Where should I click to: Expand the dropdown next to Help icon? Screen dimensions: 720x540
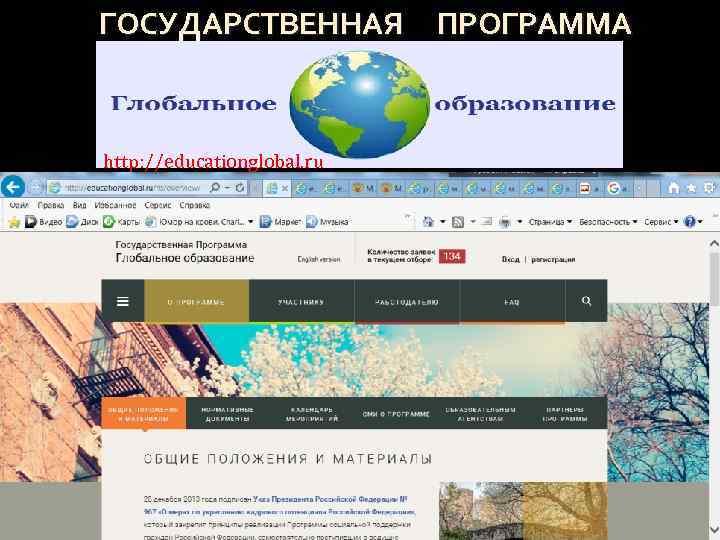click(x=700, y=222)
